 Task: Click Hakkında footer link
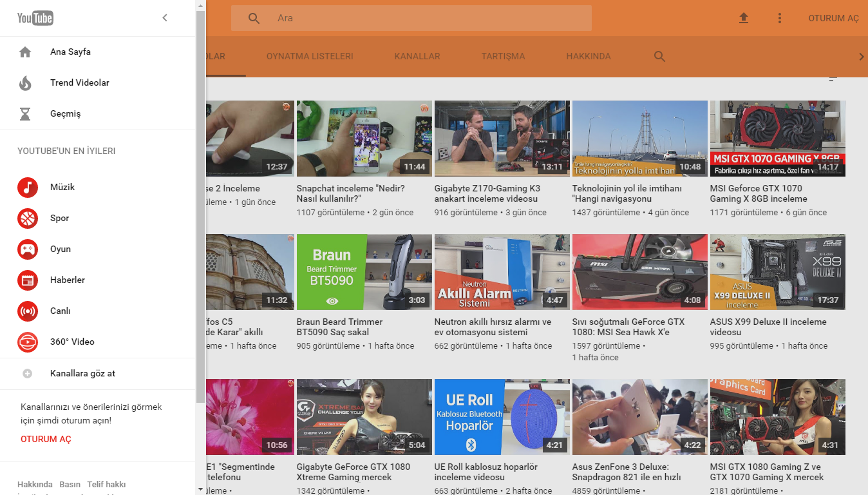pyautogui.click(x=35, y=485)
